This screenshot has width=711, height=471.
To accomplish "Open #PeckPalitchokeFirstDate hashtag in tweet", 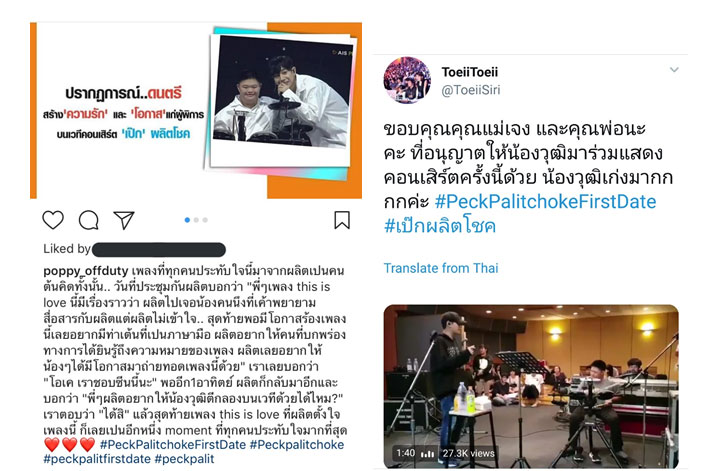I will [545, 202].
